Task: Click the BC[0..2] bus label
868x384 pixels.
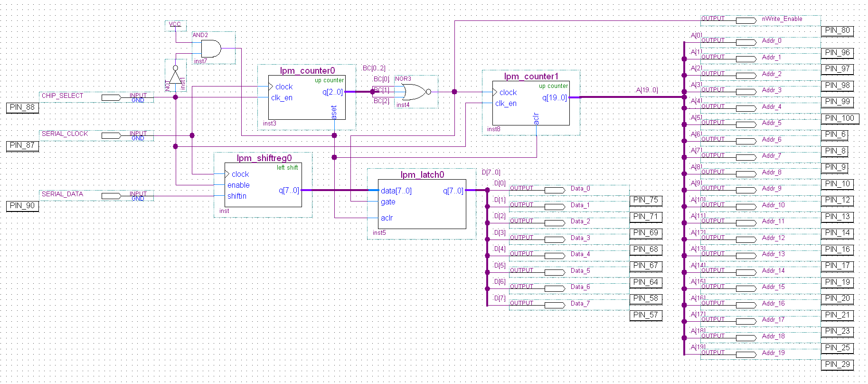Action: pyautogui.click(x=374, y=68)
